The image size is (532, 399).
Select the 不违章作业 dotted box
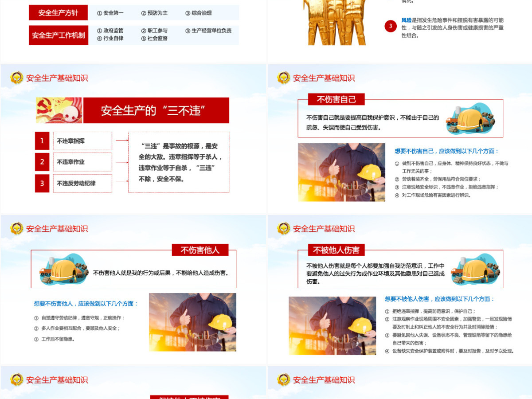pyautogui.click(x=82, y=162)
